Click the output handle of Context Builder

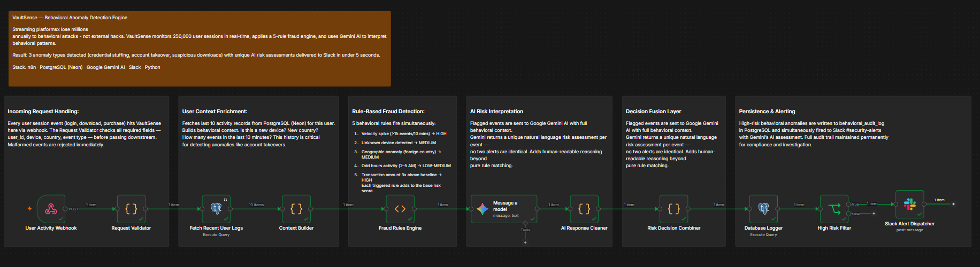point(311,209)
